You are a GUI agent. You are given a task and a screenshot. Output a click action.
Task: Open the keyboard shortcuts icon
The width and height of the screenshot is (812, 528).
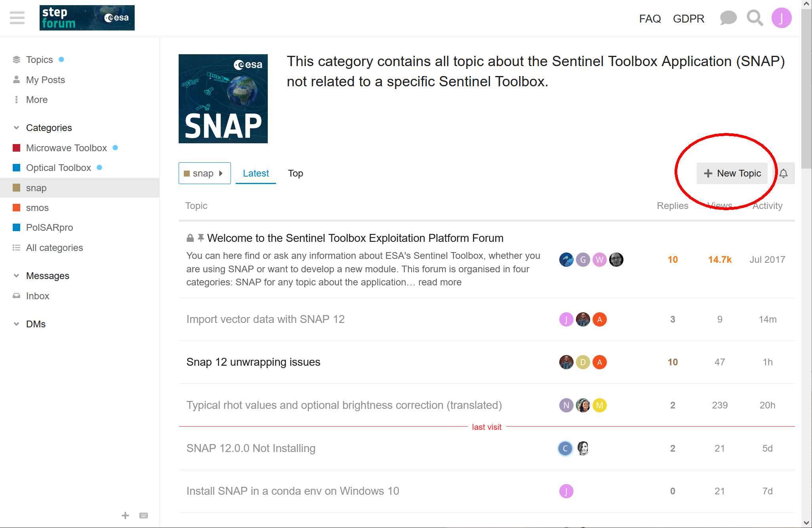(x=144, y=515)
